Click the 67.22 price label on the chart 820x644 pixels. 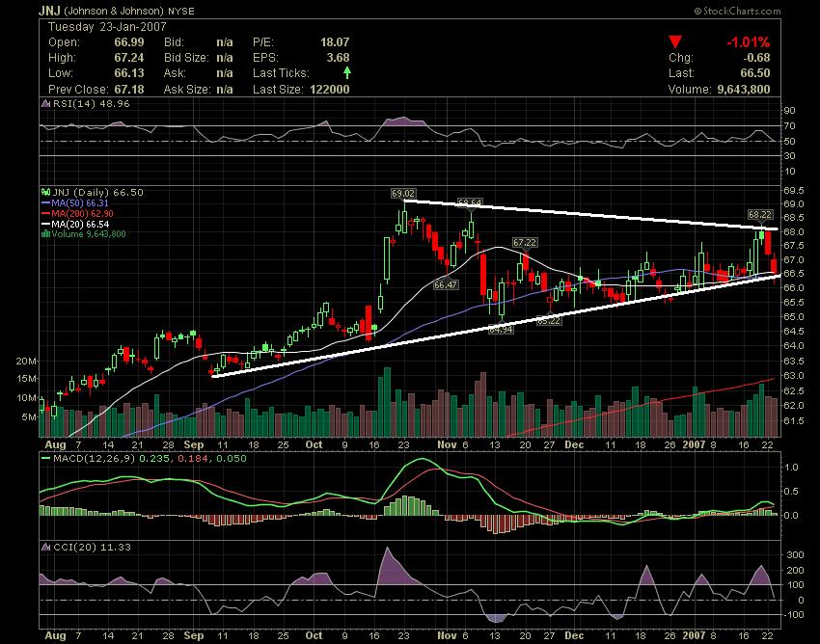(x=525, y=243)
